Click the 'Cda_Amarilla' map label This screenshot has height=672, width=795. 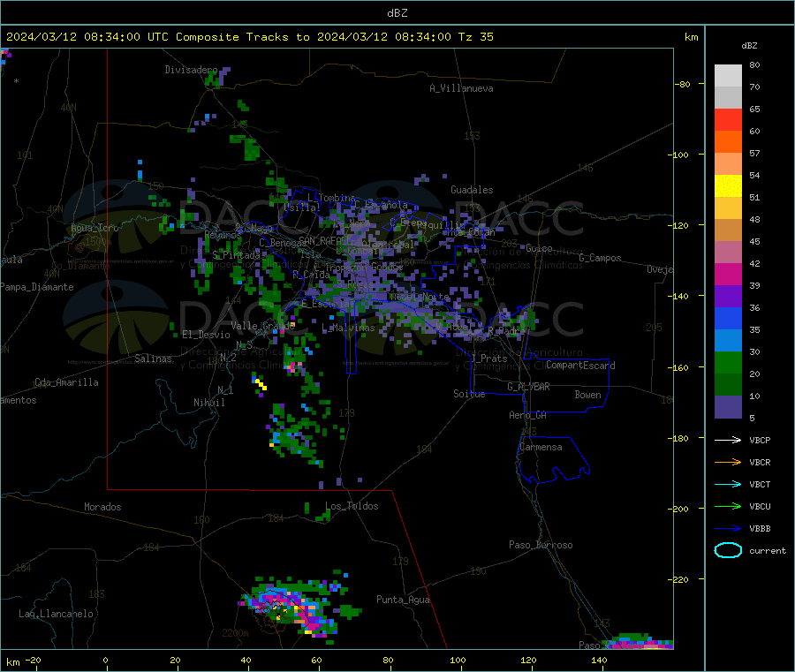66,382
